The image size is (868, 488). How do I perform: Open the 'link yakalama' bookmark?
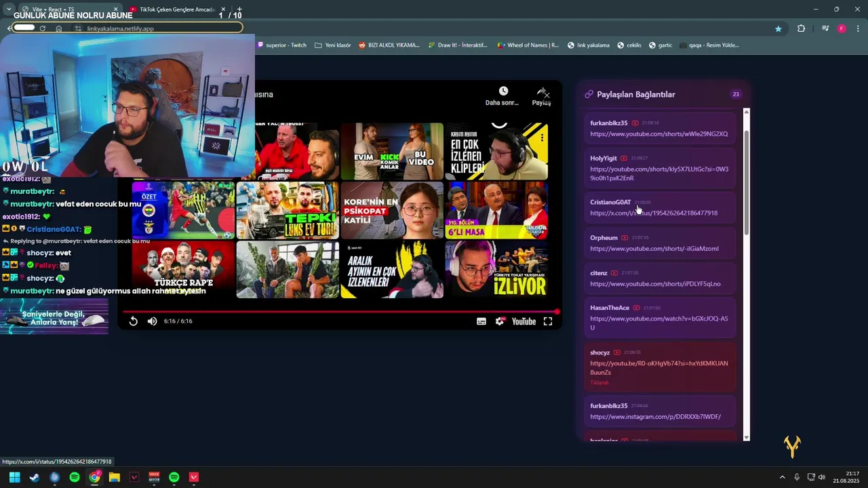click(589, 45)
